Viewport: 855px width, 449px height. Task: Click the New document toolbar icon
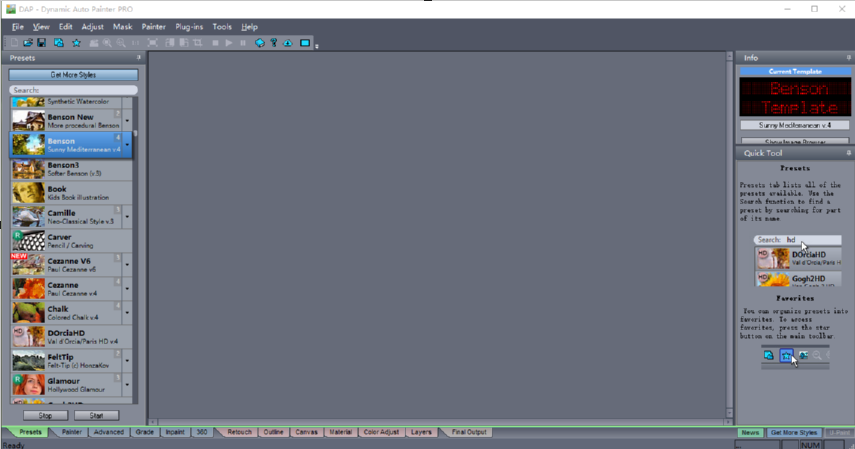tap(14, 43)
